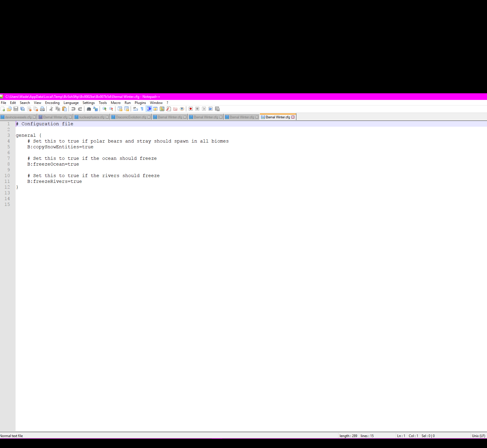The image size is (487, 448).
Task: Click the Unix (LF) status bar entry
Action: coord(478,436)
